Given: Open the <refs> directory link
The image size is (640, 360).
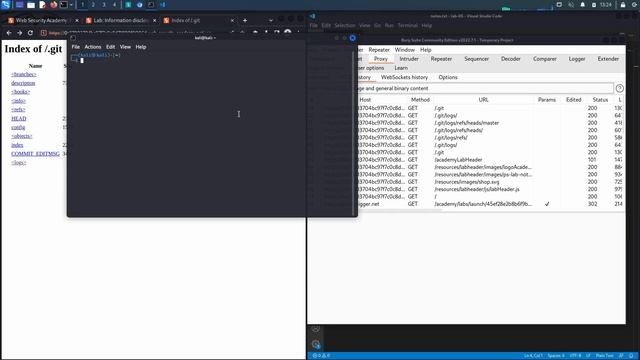Looking at the screenshot, I should coord(18,109).
